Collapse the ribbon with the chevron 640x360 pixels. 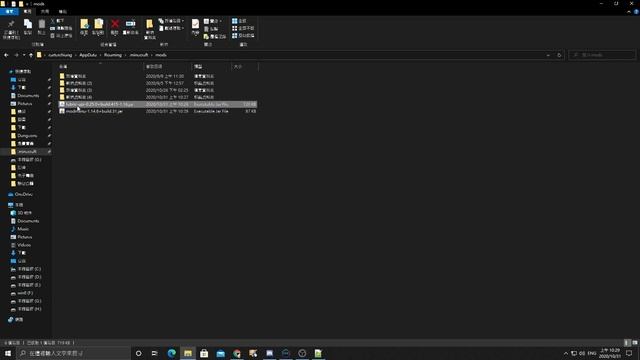tap(629, 12)
